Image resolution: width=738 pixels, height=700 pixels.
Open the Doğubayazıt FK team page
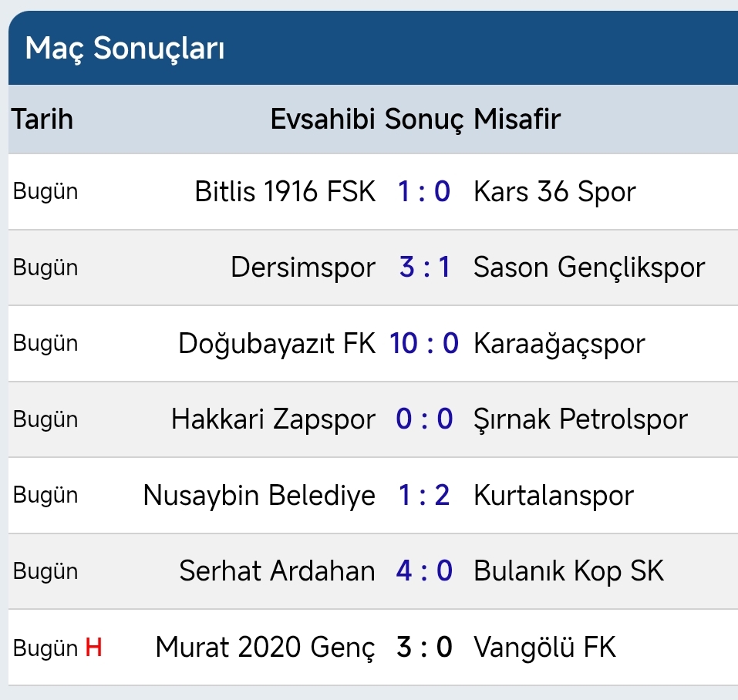(277, 343)
